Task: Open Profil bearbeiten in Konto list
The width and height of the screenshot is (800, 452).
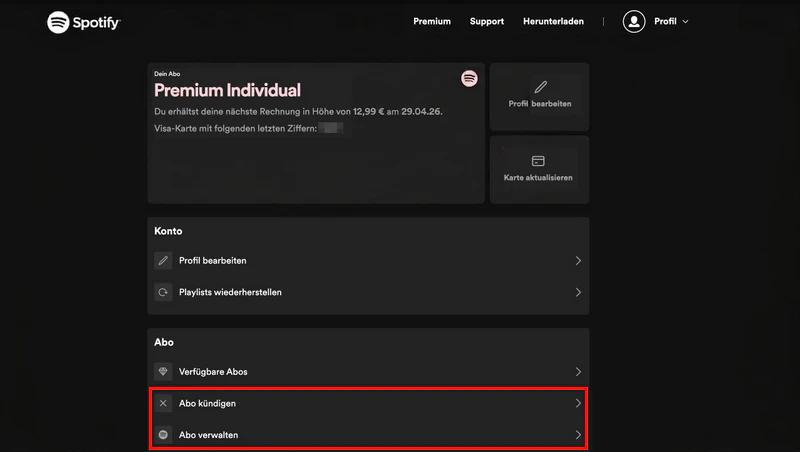Action: click(x=368, y=261)
